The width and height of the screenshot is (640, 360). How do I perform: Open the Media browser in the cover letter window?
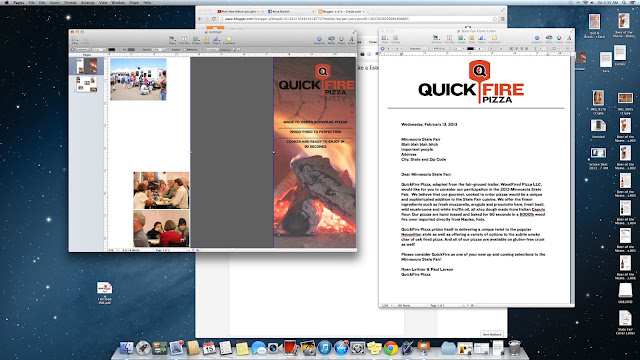(549, 39)
